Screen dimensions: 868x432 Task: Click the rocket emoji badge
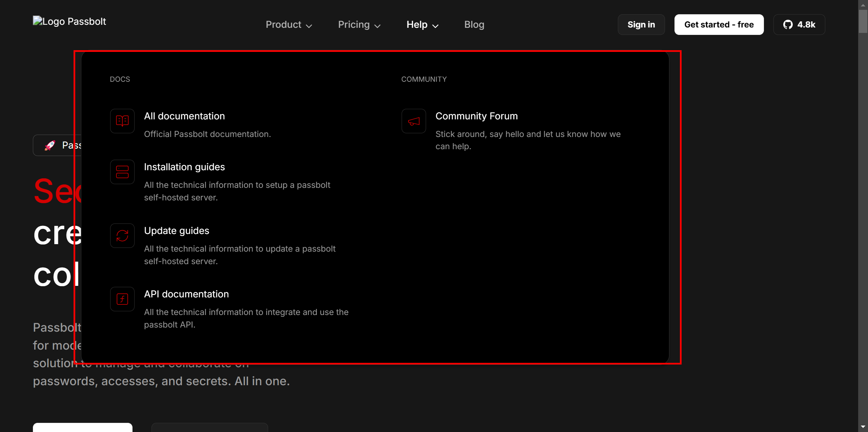coord(50,145)
